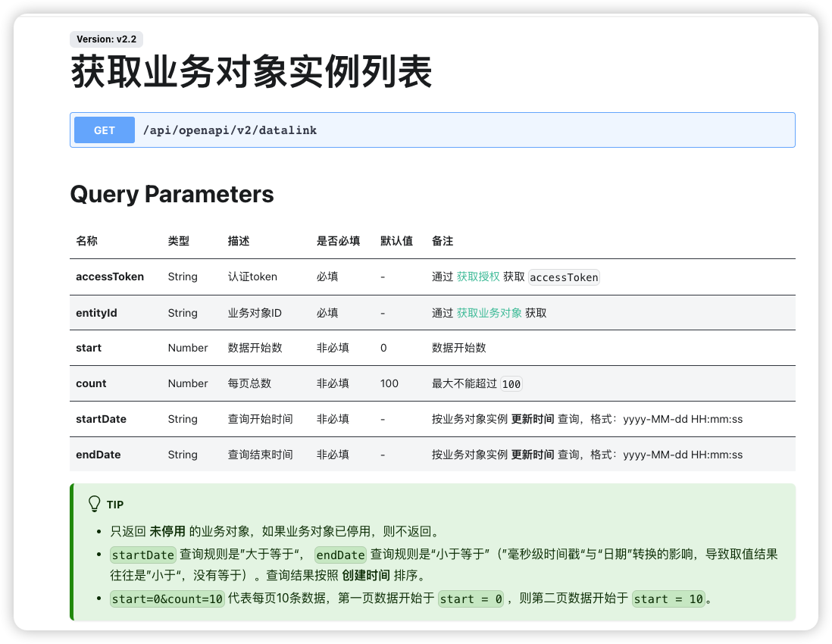
Task: Click the Number type in start row
Action: pos(188,348)
